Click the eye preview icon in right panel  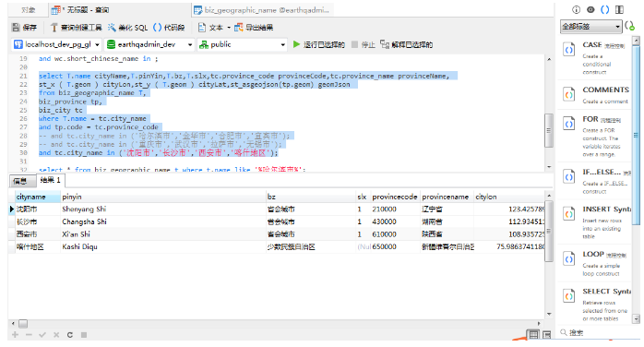pyautogui.click(x=590, y=10)
